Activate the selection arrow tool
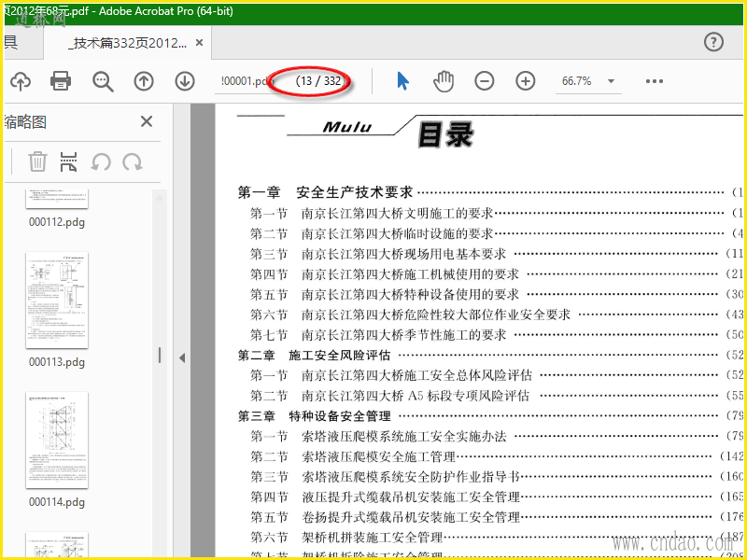The height and width of the screenshot is (560, 747). pos(403,81)
